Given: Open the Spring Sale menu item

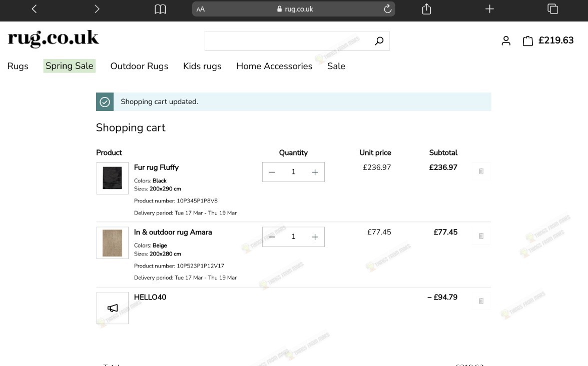Looking at the screenshot, I should [70, 66].
